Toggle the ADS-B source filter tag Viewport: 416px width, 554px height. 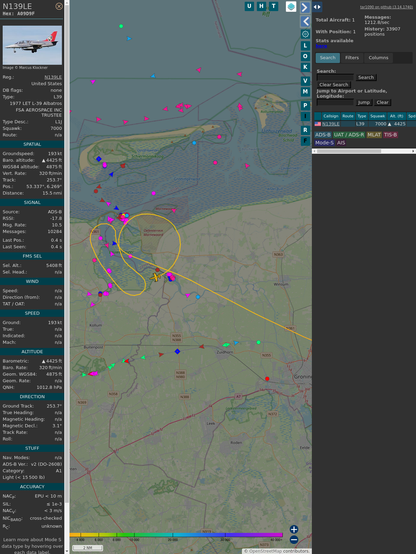pos(323,135)
